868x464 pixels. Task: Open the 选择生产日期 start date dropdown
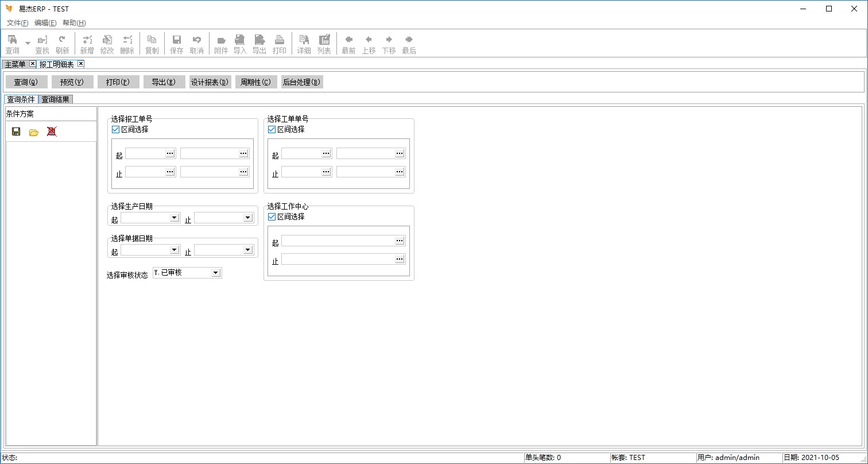[175, 218]
